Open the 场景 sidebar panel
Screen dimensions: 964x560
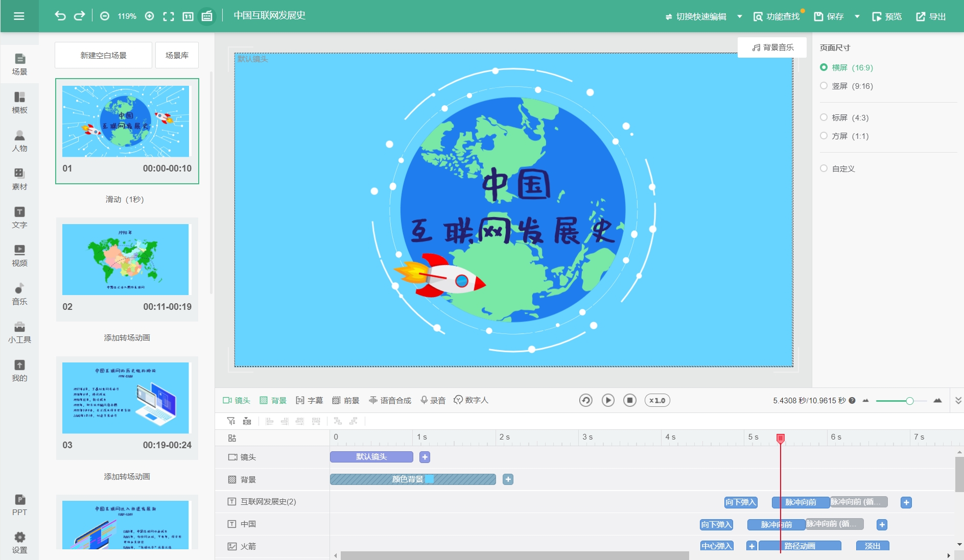[19, 64]
